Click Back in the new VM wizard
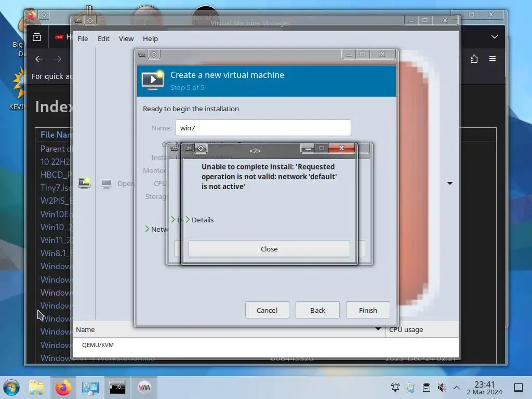The width and height of the screenshot is (532, 399). [x=317, y=310]
